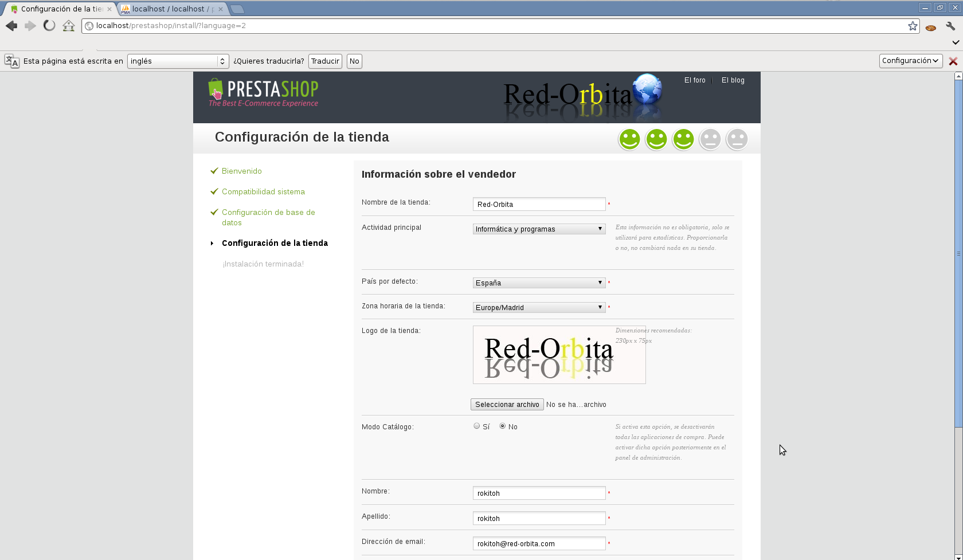The width and height of the screenshot is (963, 560).
Task: Open the País por defecto dropdown
Action: (539, 283)
